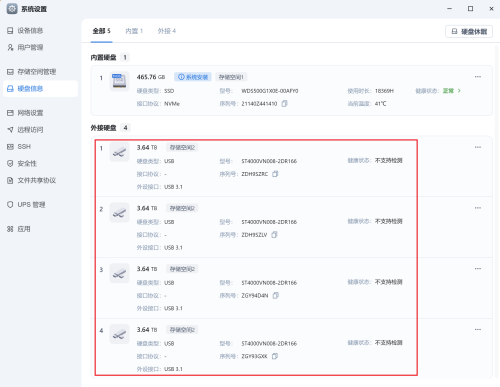Switch to the 全部 5 tab

[101, 31]
